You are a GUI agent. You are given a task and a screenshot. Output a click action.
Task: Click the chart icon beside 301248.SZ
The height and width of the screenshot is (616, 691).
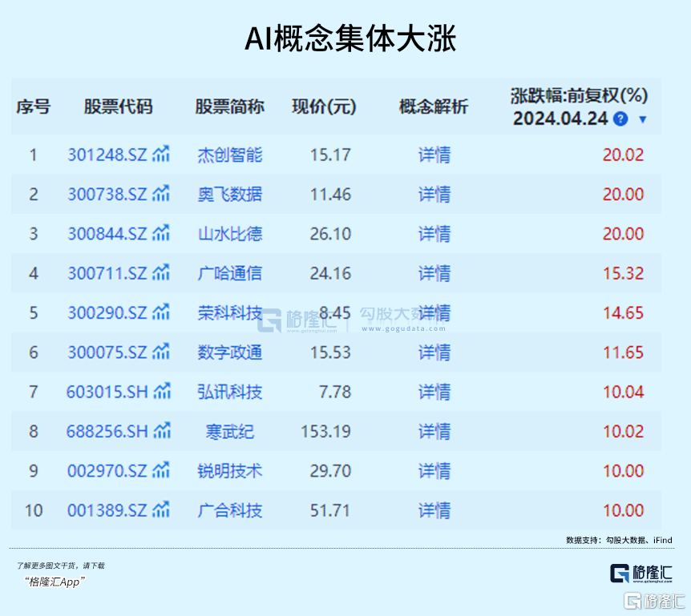pyautogui.click(x=162, y=154)
